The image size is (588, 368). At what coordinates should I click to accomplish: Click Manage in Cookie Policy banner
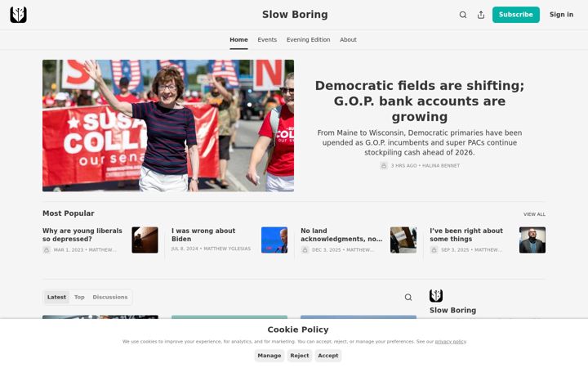click(269, 356)
